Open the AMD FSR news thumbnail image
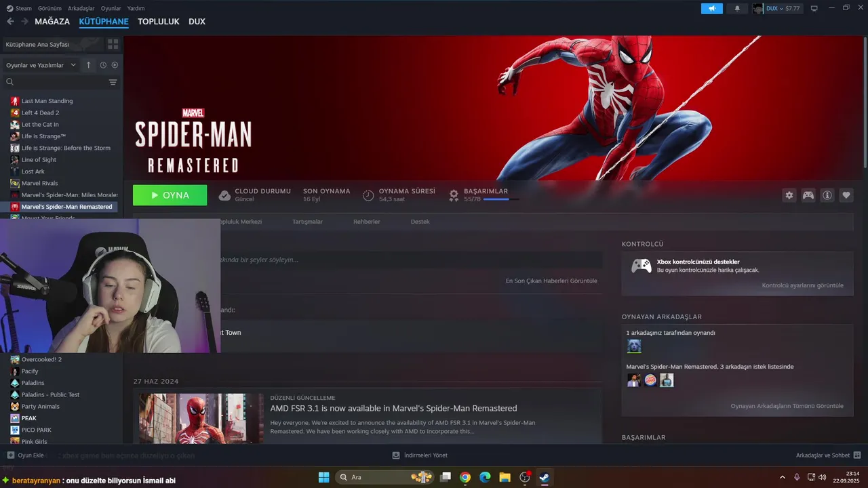 (x=201, y=419)
